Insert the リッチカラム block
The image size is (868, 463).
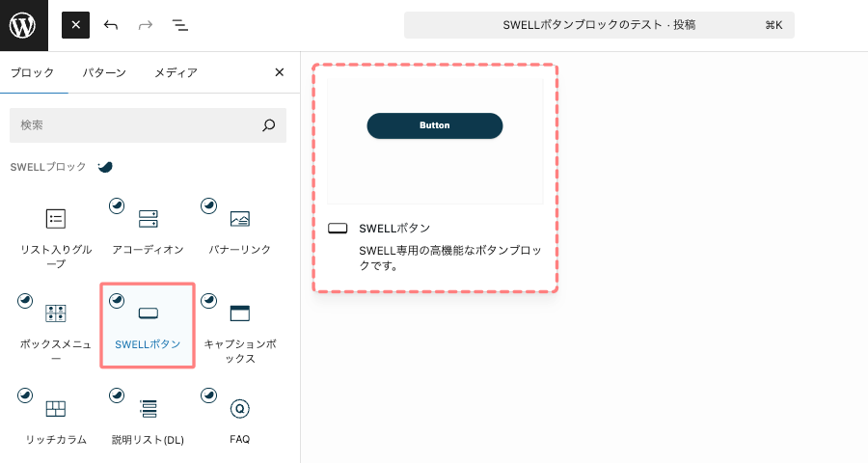(56, 418)
